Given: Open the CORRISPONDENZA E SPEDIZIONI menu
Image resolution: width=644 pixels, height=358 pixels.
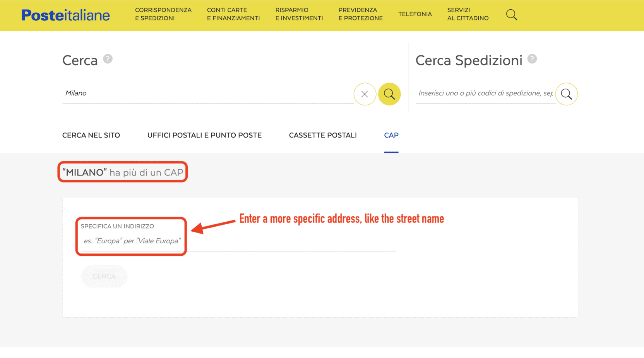Looking at the screenshot, I should pyautogui.click(x=163, y=14).
